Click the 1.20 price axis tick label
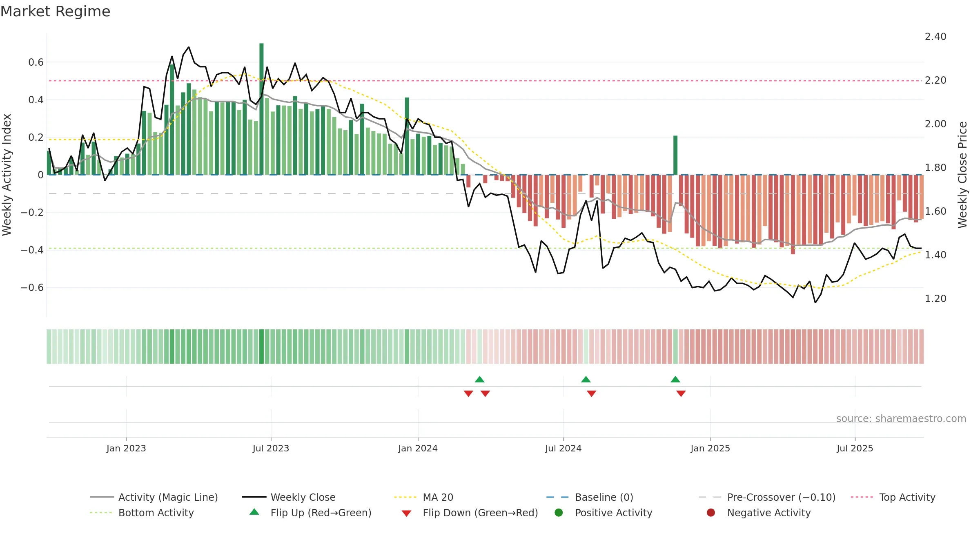The width and height of the screenshot is (980, 551). click(x=935, y=299)
